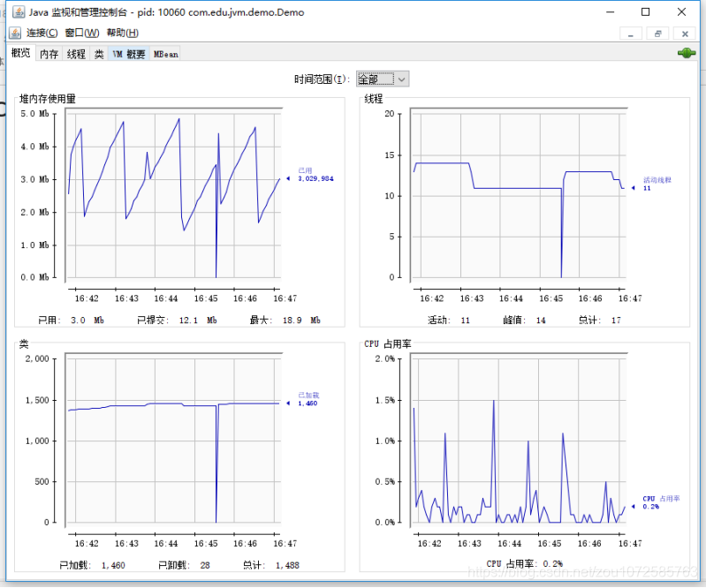The height and width of the screenshot is (588, 706).
Task: Switch to the 内存 tab
Action: [x=49, y=55]
